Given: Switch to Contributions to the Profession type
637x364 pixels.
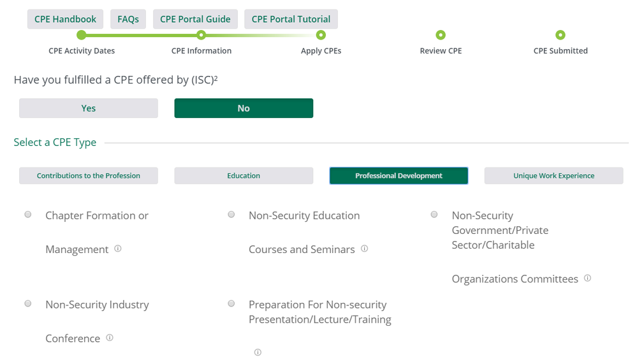Looking at the screenshot, I should [89, 176].
